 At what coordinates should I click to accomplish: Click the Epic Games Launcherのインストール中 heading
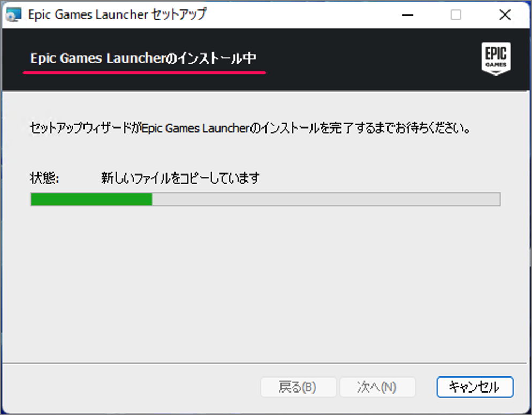coord(143,58)
